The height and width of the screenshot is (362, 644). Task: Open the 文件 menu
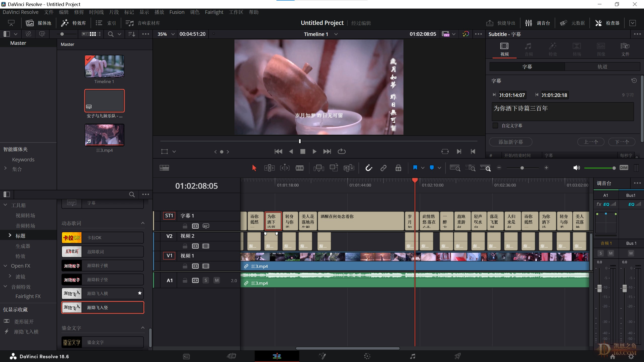click(49, 12)
